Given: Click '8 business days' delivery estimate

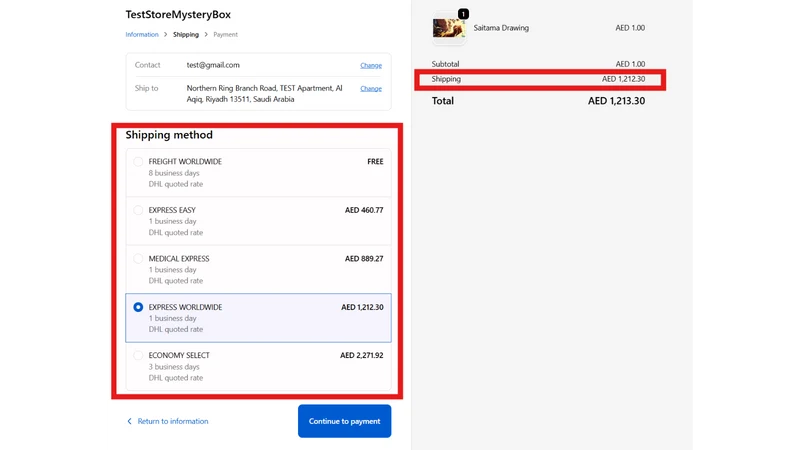Looking at the screenshot, I should (x=174, y=173).
